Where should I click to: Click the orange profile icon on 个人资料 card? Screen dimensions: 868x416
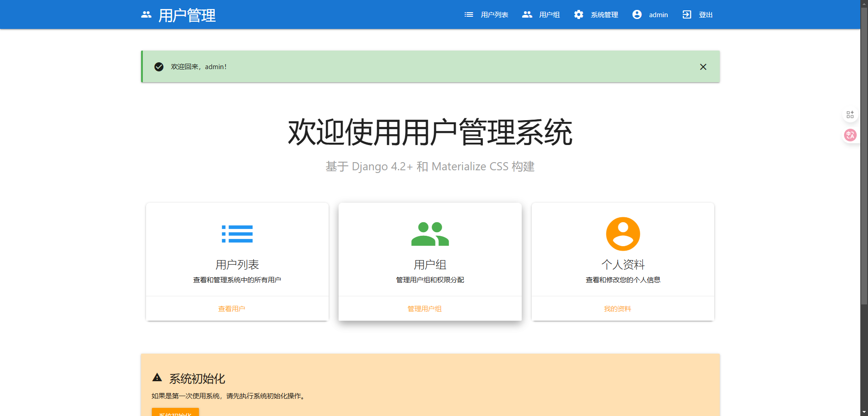[x=623, y=234]
